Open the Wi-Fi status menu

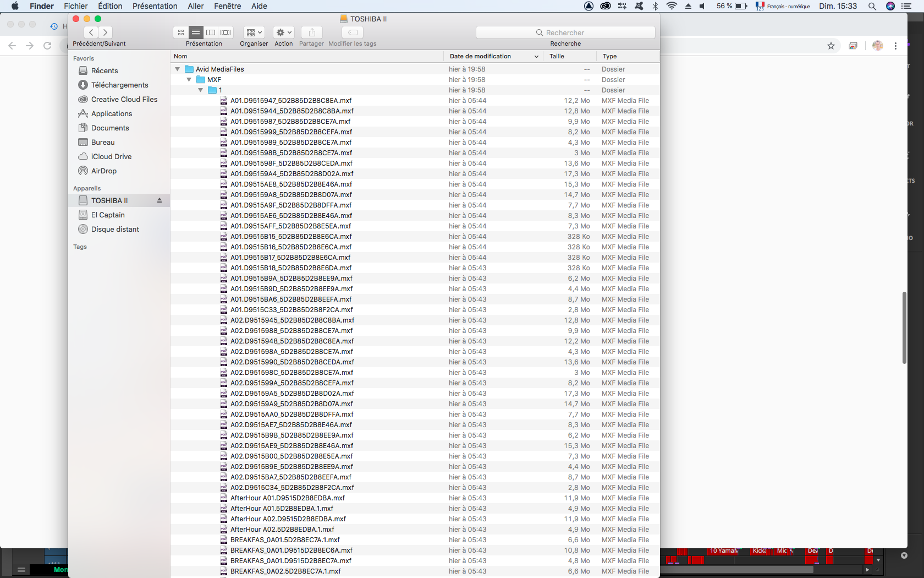(x=672, y=6)
